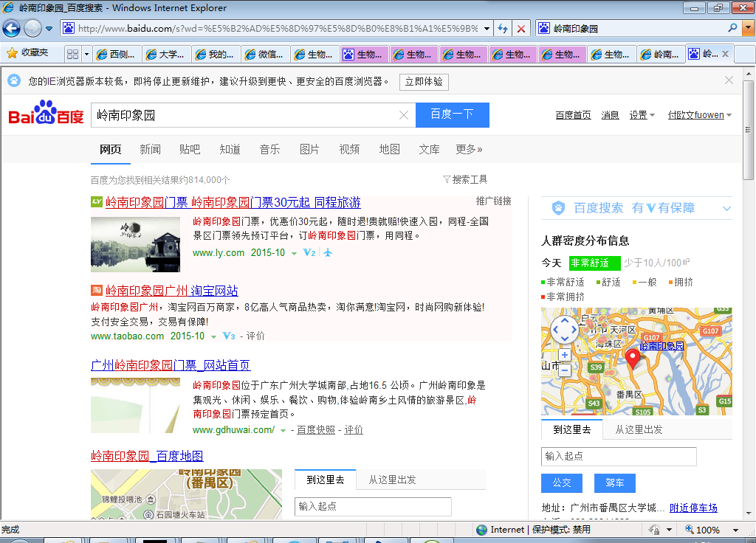756x543 pixels.
Task: Clear the Baidu search box with X
Action: (x=404, y=115)
